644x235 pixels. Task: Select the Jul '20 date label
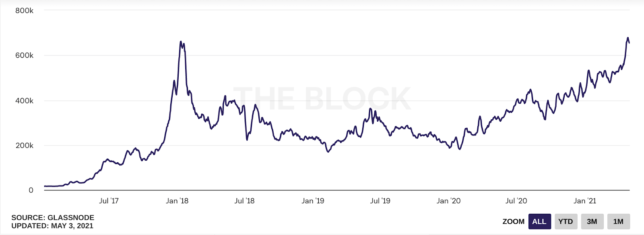[516, 201]
